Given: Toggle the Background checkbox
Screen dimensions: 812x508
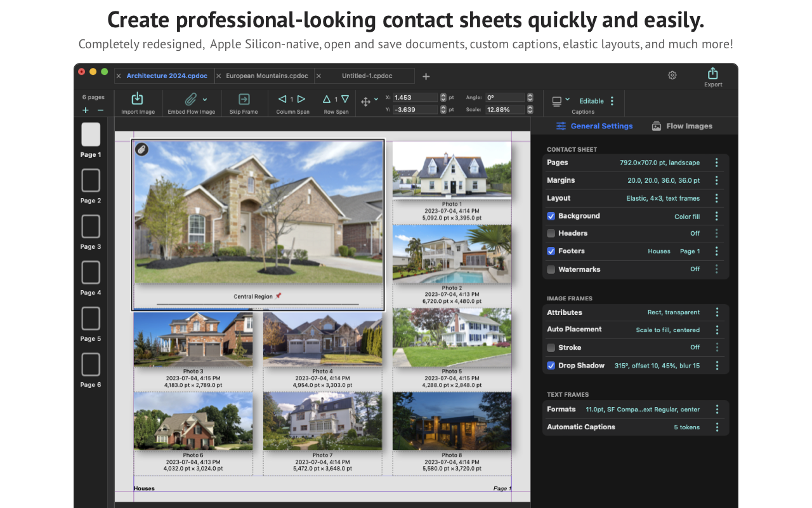Looking at the screenshot, I should (x=551, y=216).
